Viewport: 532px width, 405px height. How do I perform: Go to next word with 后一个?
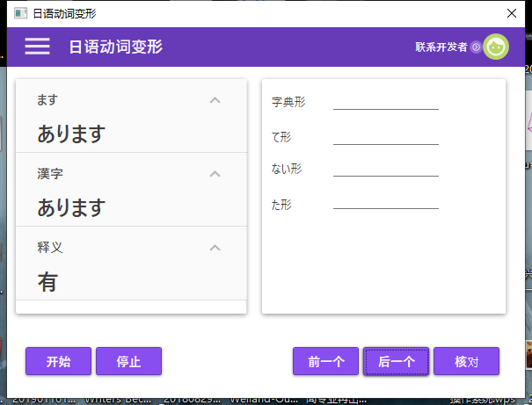pyautogui.click(x=396, y=361)
